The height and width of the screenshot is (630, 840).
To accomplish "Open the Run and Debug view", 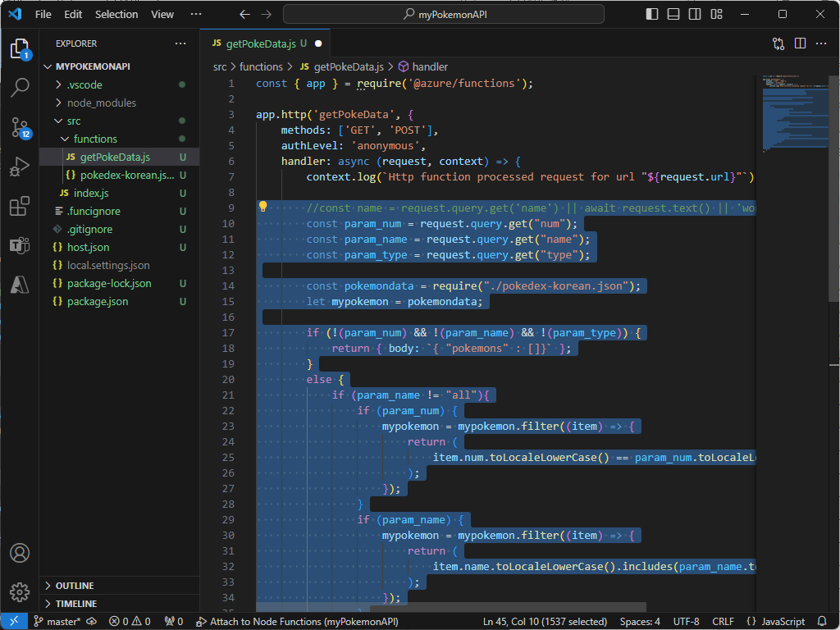I will coord(20,167).
